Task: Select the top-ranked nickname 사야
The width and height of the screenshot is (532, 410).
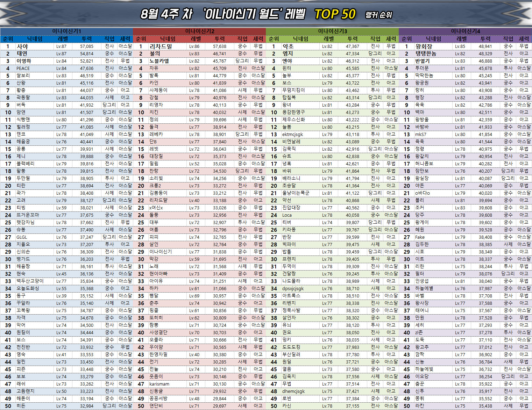Action: (x=22, y=46)
